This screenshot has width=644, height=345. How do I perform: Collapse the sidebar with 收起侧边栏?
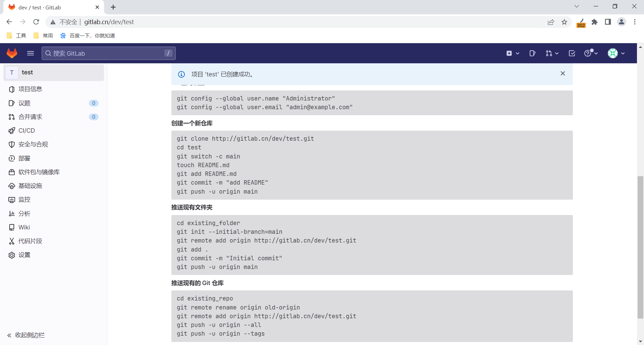[x=26, y=335]
